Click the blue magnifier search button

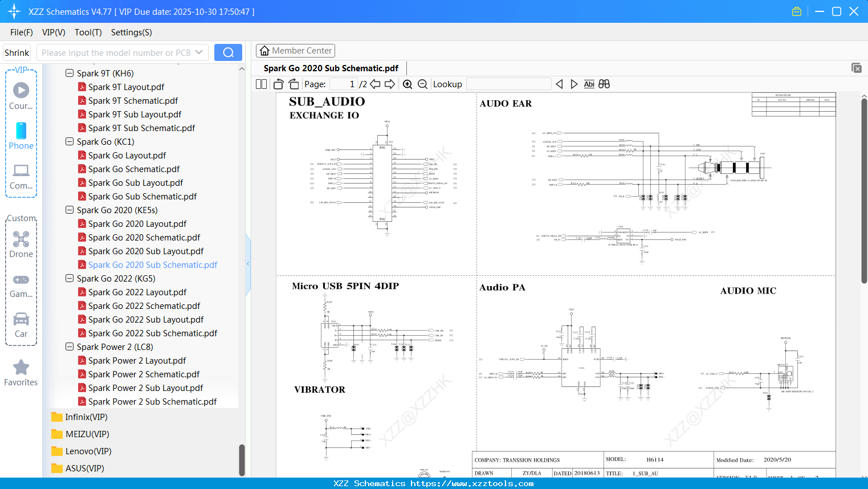pos(228,52)
